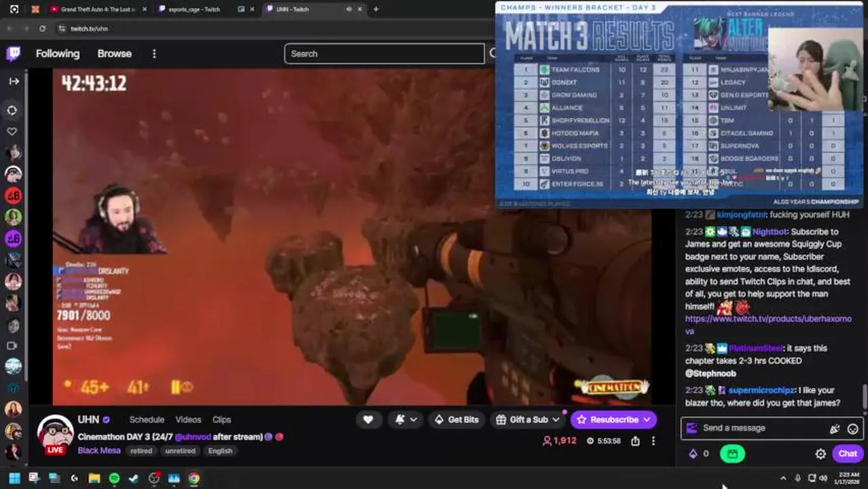Click the twitch.tv/uhn address bar

pyautogui.click(x=272, y=29)
